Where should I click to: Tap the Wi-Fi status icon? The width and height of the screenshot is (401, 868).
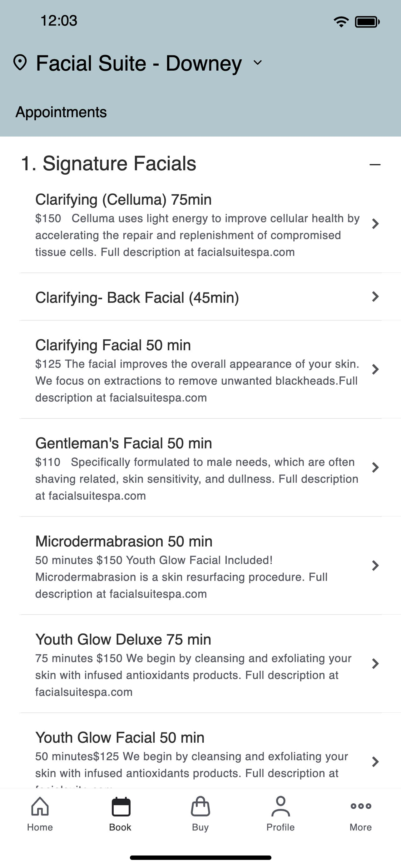tap(341, 22)
